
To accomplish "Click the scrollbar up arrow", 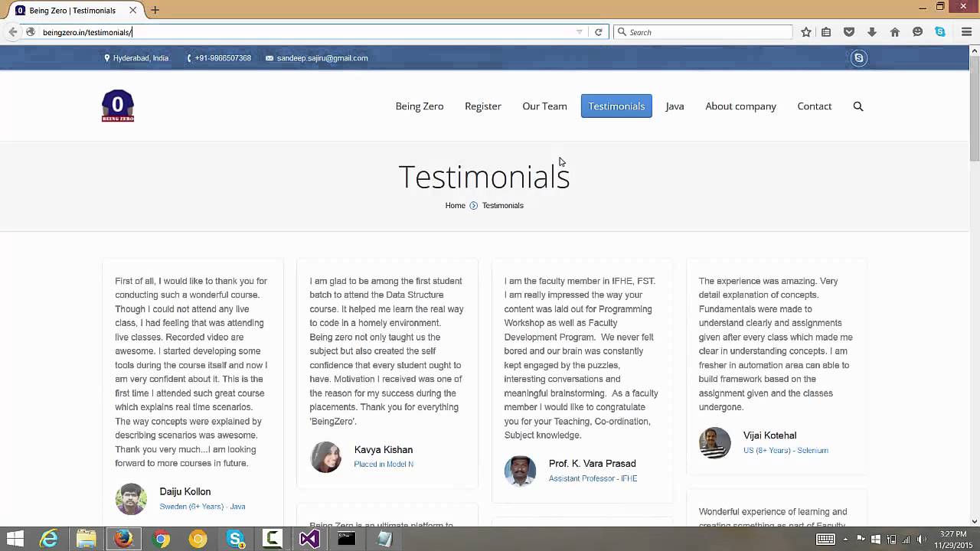I will tap(974, 51).
